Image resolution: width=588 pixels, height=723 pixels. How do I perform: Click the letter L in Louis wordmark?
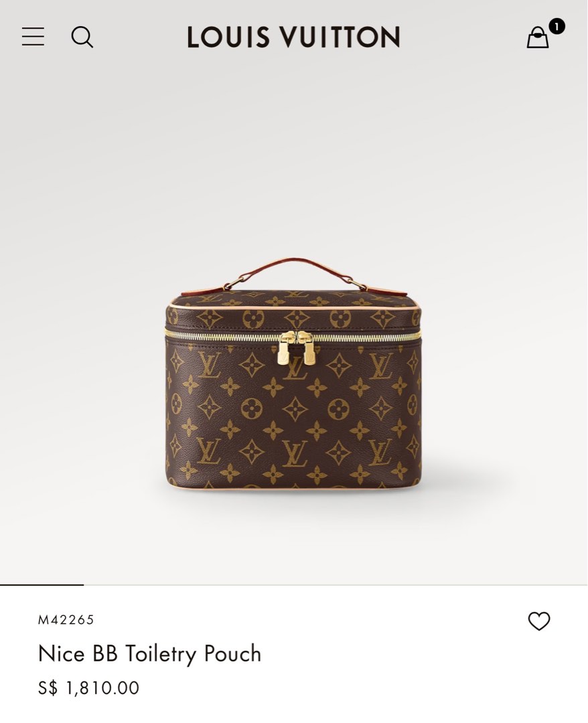click(193, 37)
